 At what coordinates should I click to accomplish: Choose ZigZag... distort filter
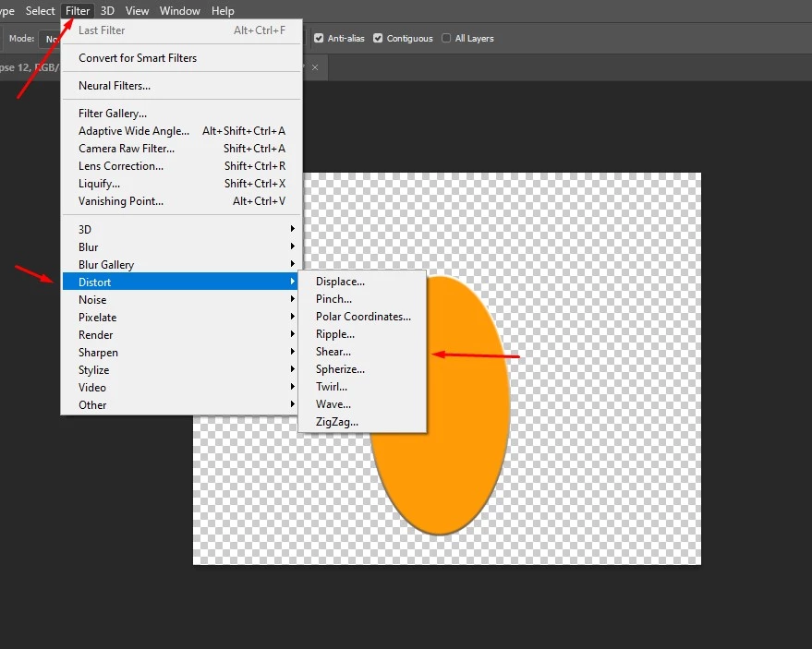tap(362, 422)
